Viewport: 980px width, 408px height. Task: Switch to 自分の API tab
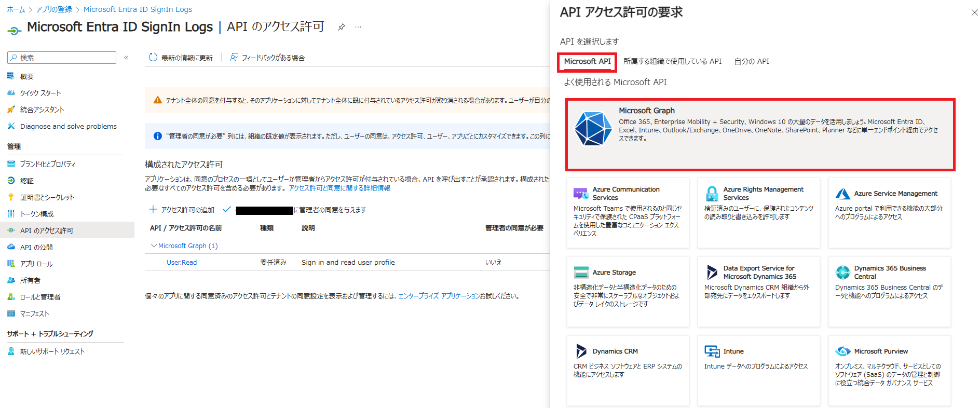tap(751, 61)
